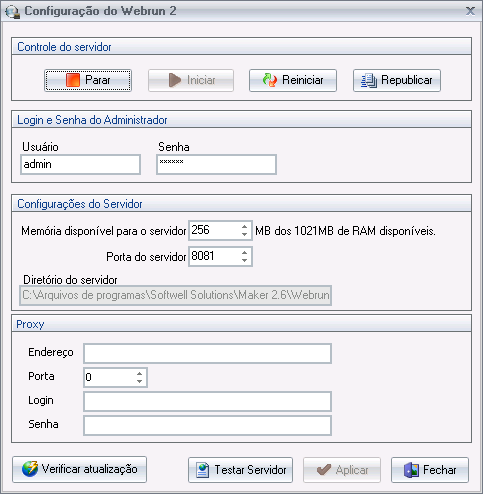
Task: Focus the Usuário field containing admin
Action: (x=80, y=164)
